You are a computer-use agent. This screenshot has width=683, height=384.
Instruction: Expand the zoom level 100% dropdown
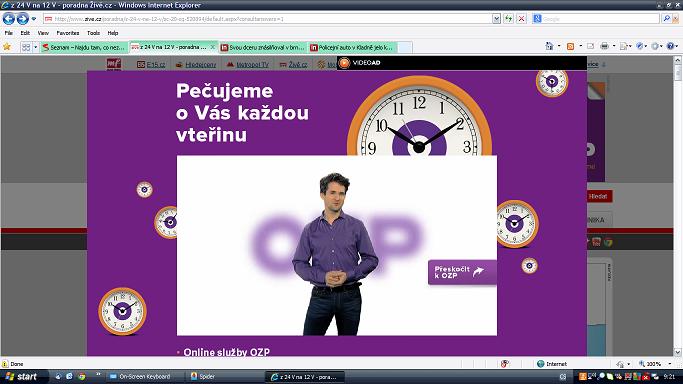pos(670,364)
